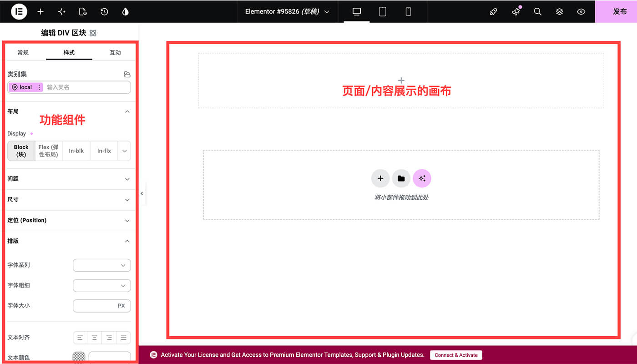Switch to the 样式 tab
637x364 pixels.
(x=69, y=52)
